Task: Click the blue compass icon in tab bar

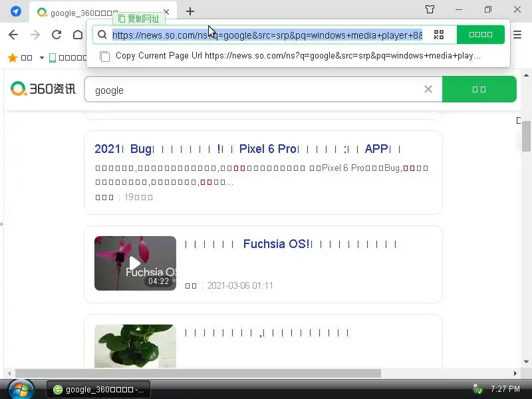Action: (15, 11)
